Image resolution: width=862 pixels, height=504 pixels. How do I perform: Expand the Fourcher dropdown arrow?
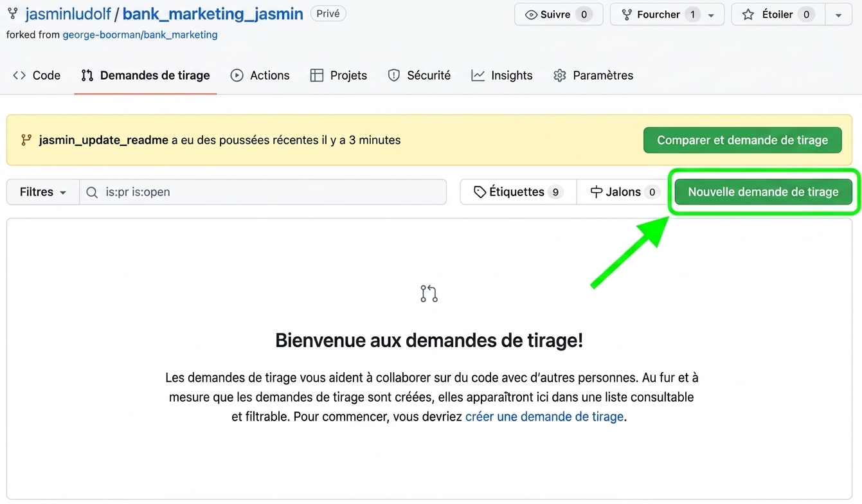[x=711, y=15]
